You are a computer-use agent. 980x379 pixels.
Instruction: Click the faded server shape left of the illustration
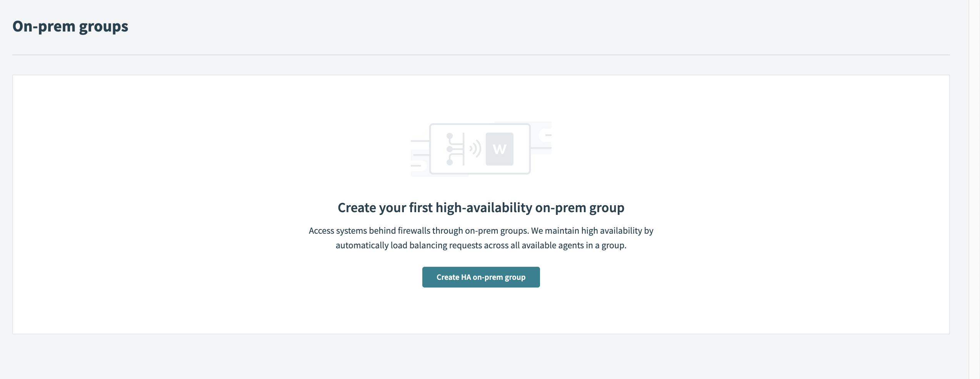pos(419,165)
